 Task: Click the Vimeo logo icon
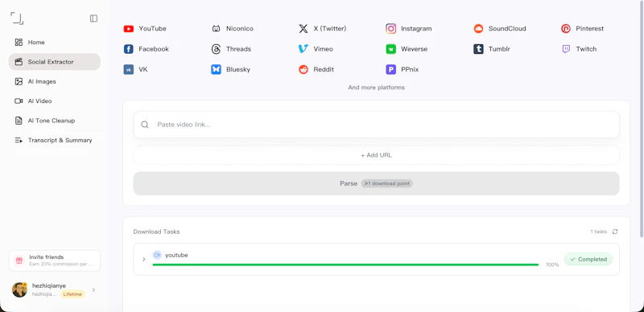tap(303, 49)
